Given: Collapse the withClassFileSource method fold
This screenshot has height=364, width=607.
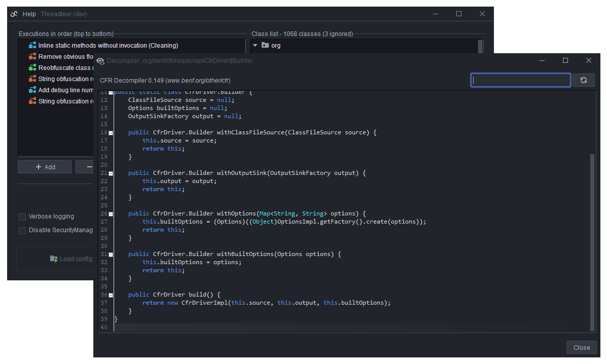Looking at the screenshot, I should 110,132.
